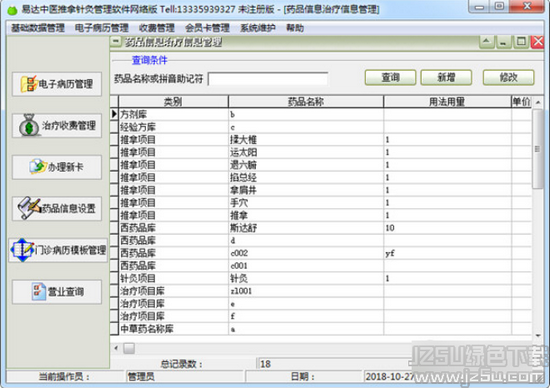Click the row selector of 方剂库 row

[114, 114]
